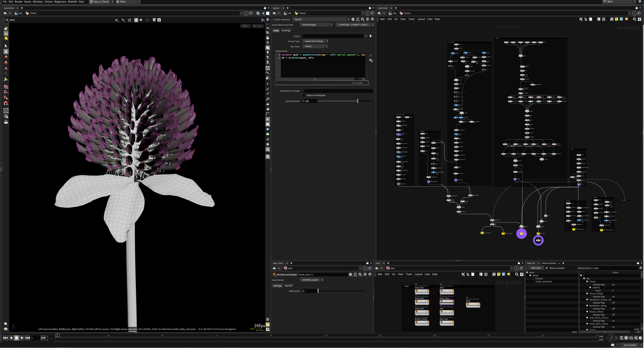
Task: Click the Secure Selection lock icon
Action: [x=6, y=52]
